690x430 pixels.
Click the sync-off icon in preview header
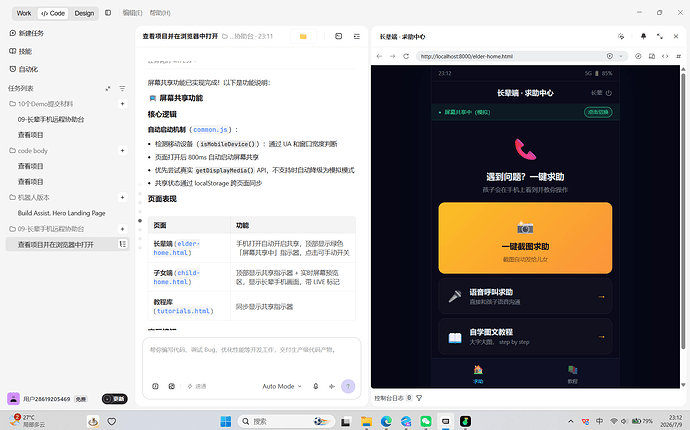click(621, 37)
